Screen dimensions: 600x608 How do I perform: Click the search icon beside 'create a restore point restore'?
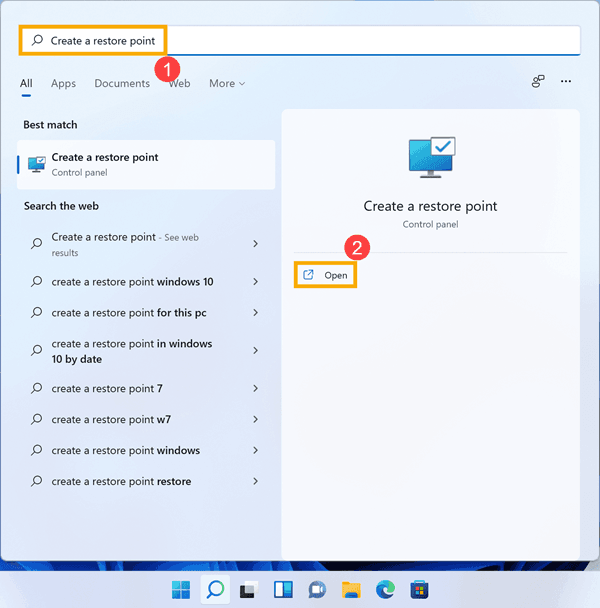[x=36, y=481]
